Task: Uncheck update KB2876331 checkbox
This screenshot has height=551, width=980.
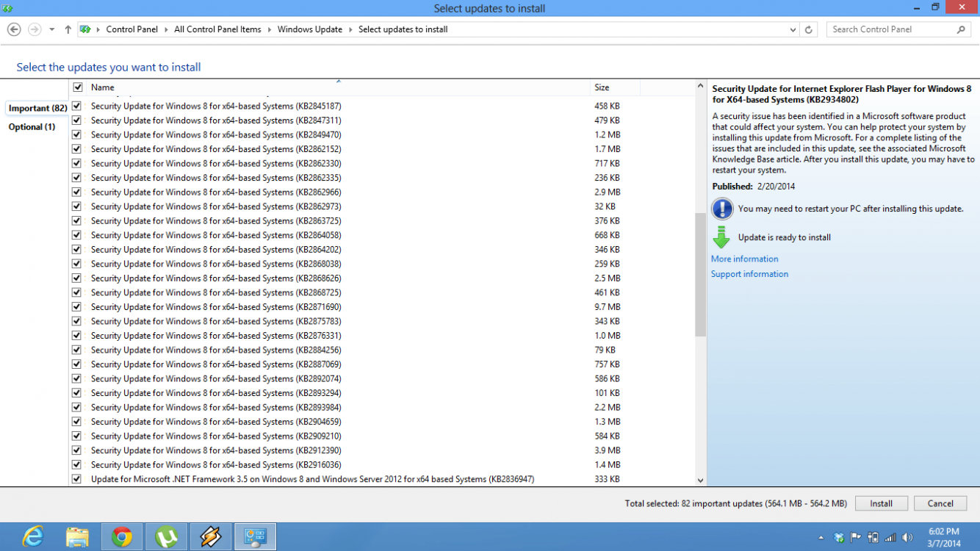Action: pos(77,335)
